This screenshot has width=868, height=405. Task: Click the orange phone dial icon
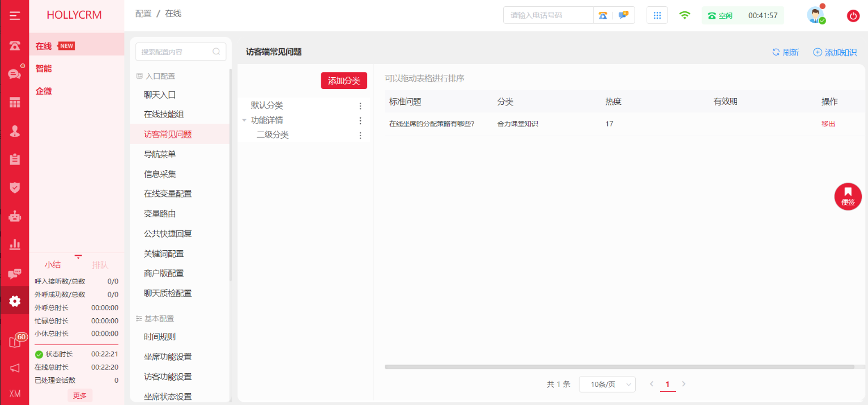click(x=603, y=15)
